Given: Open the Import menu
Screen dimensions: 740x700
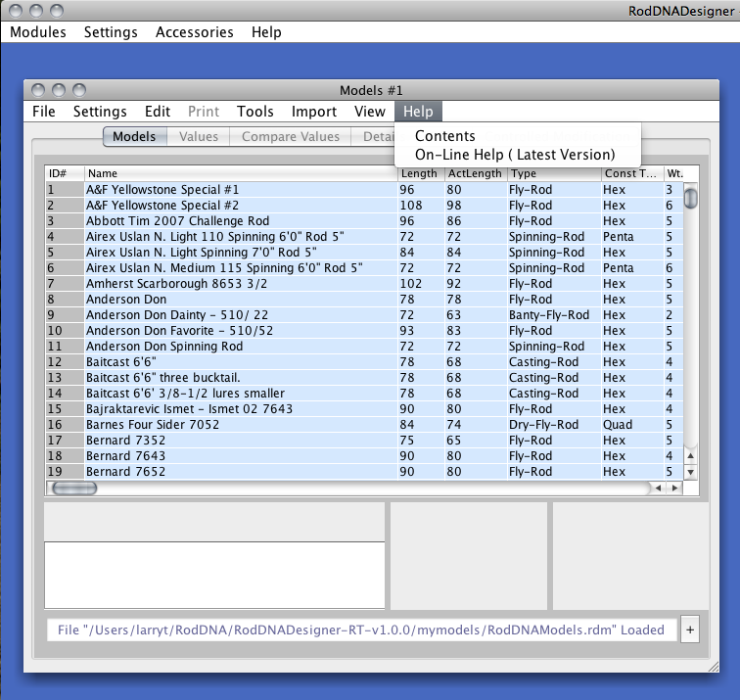Looking at the screenshot, I should tap(314, 112).
